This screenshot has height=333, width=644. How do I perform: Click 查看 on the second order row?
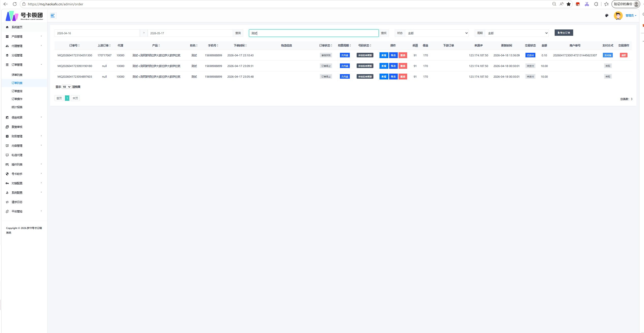[384, 66]
